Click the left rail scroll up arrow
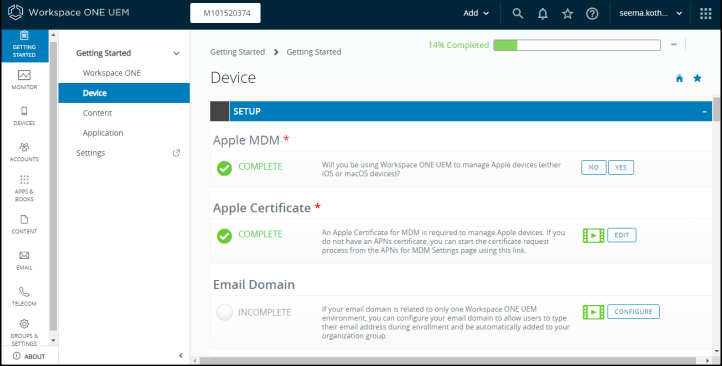 (x=53, y=35)
